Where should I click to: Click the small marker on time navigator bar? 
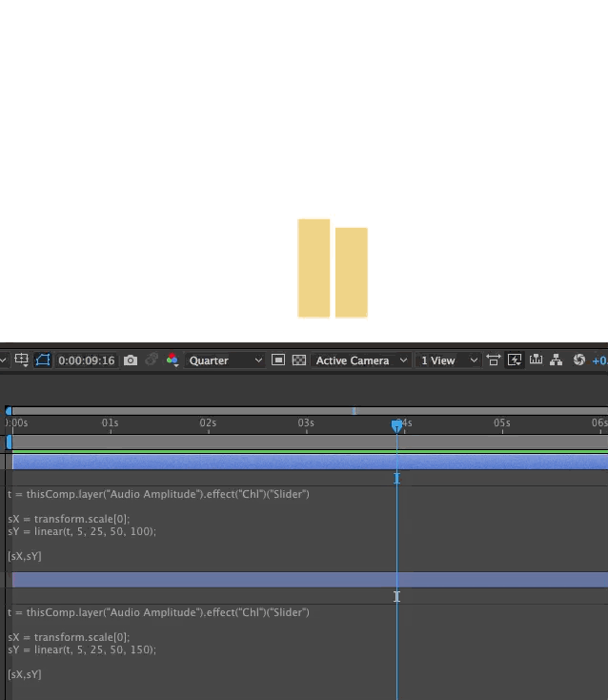354,411
